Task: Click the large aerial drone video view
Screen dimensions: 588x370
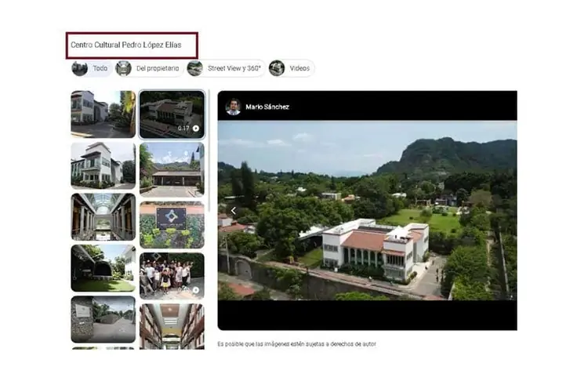Action: click(x=367, y=210)
